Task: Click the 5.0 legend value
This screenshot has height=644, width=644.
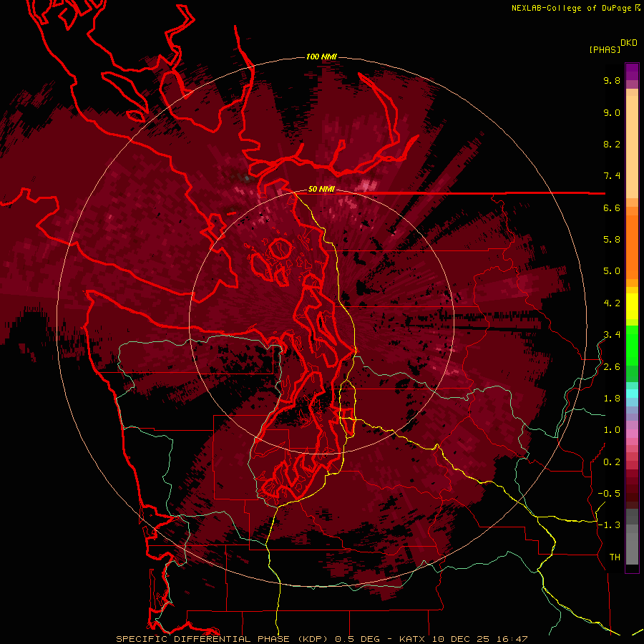Action: point(612,271)
